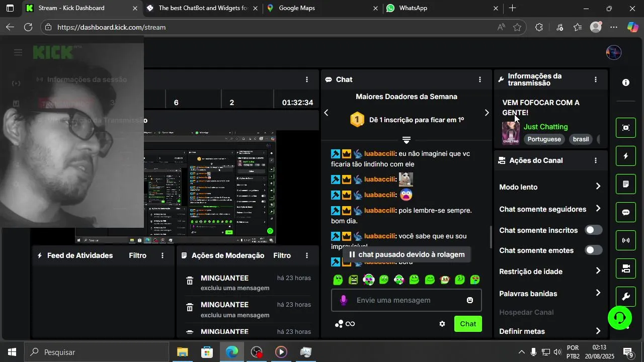Screen dimensions: 644x362
Task: Open the taskbar notification center
Action: 628,352
